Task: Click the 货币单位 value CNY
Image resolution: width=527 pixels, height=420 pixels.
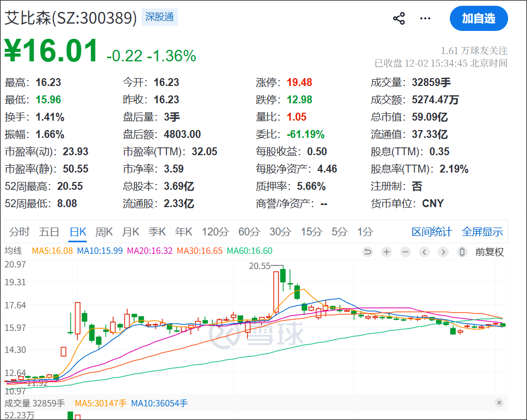Action: [x=433, y=203]
